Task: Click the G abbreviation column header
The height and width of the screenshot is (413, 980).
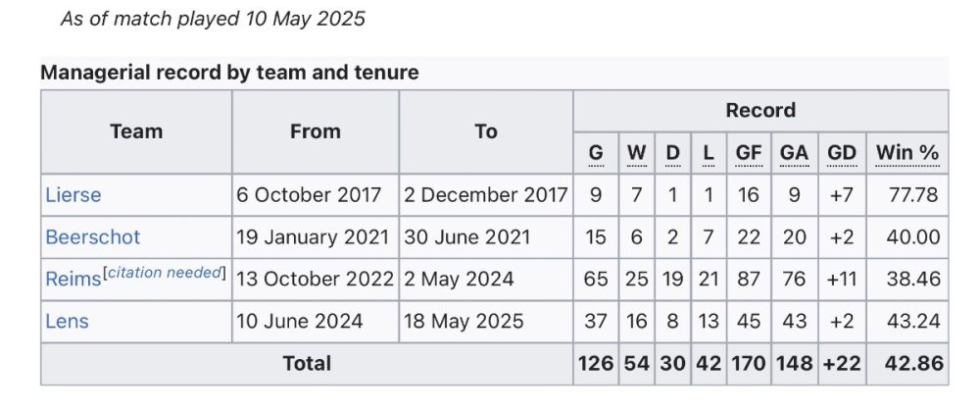Action: [596, 153]
